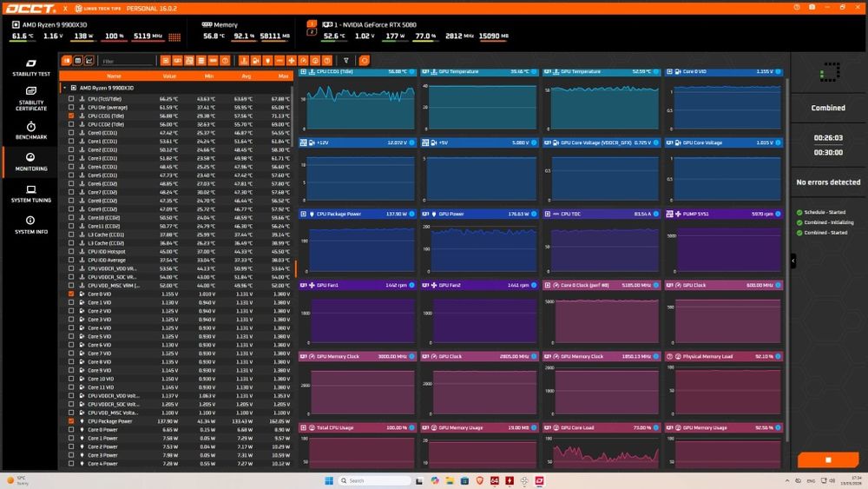
Task: Click the OCCT icon in the taskbar
Action: pyautogui.click(x=539, y=480)
